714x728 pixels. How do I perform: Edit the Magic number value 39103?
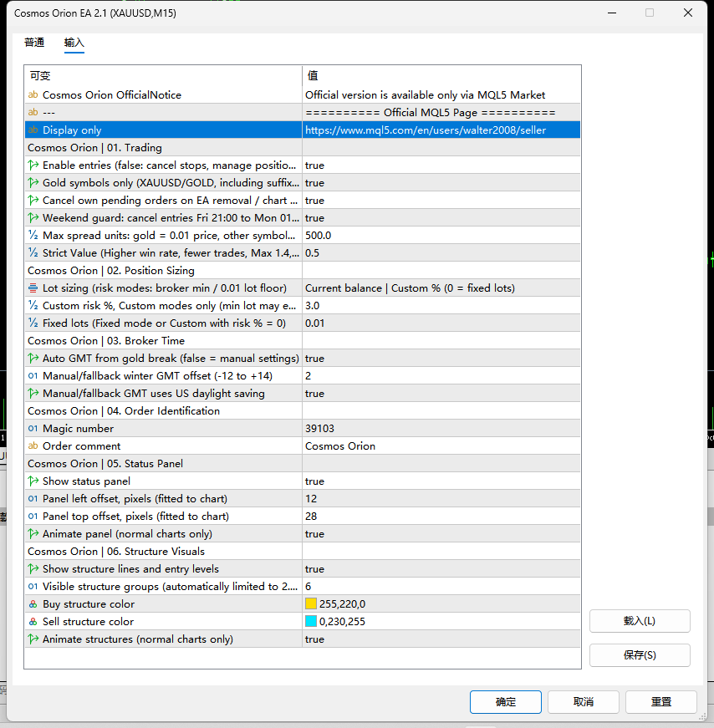(x=441, y=429)
